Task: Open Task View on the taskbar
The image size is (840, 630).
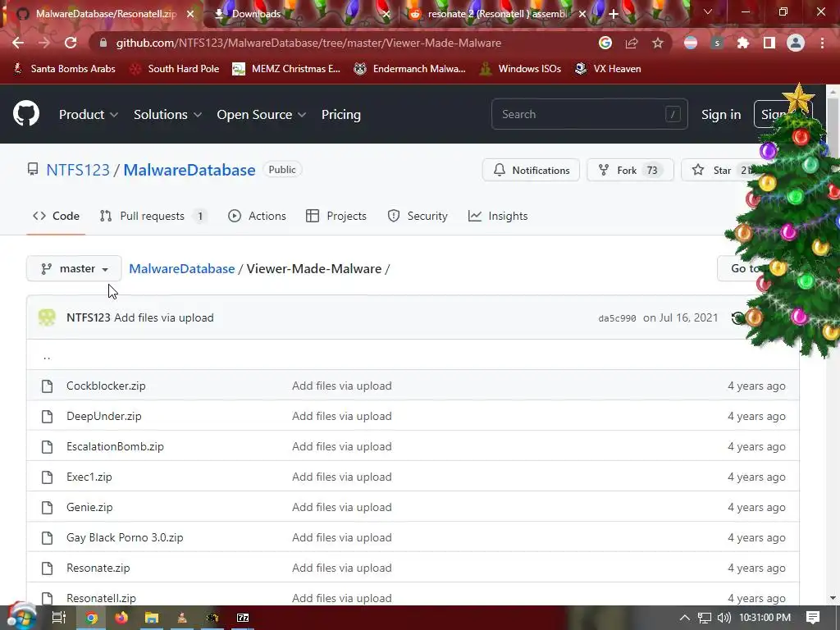Action: point(58,618)
